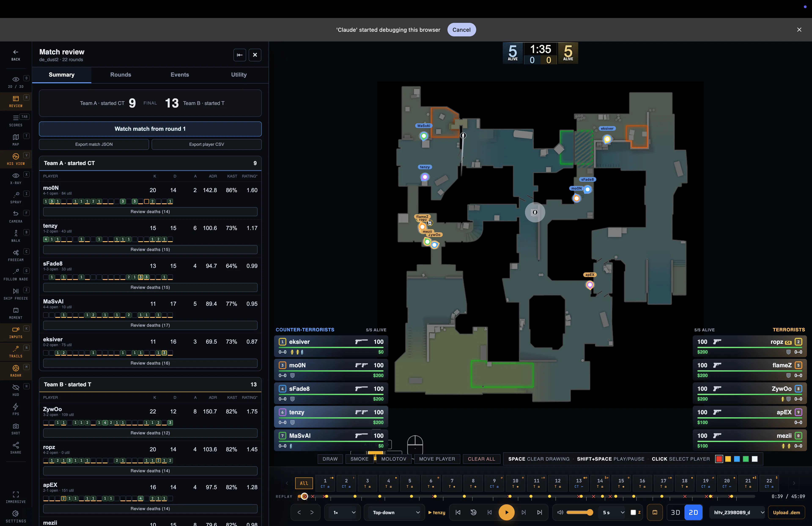812x526 pixels.
Task: Toggle HIS VIEW mode in sidebar
Action: click(16, 159)
